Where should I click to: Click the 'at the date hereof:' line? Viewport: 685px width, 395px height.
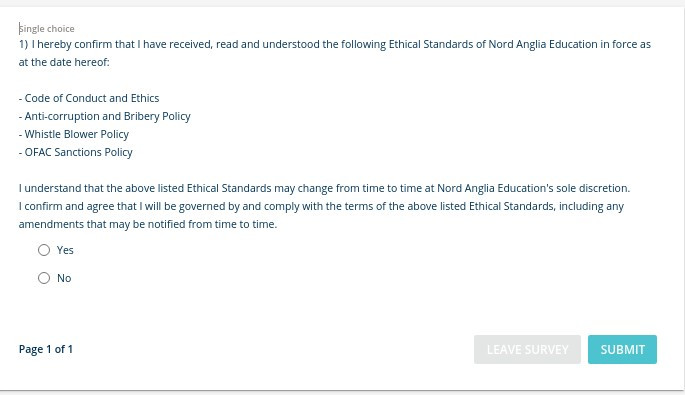click(64, 62)
